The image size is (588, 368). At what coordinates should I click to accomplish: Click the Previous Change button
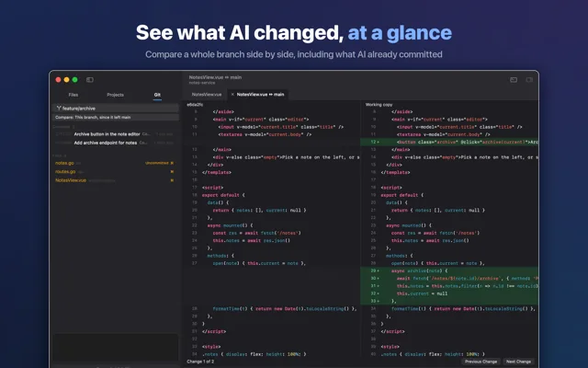coord(481,362)
